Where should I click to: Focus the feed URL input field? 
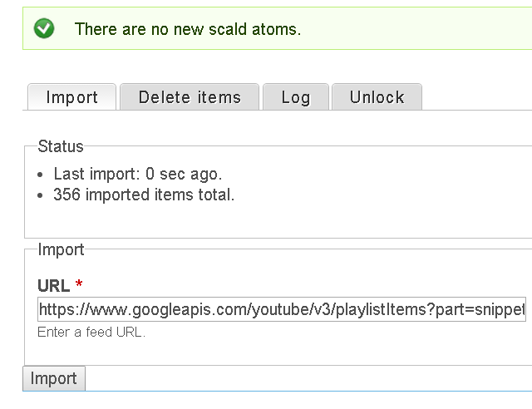coord(282,310)
